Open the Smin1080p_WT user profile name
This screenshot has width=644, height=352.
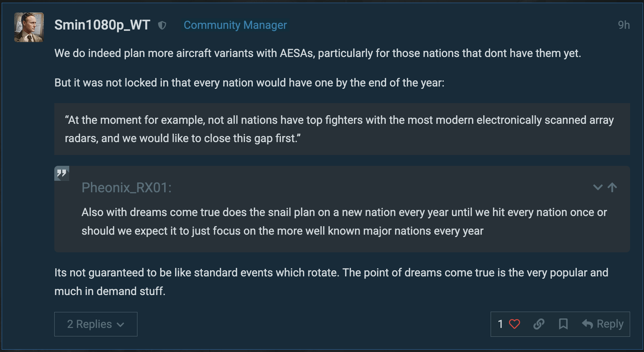click(x=102, y=25)
